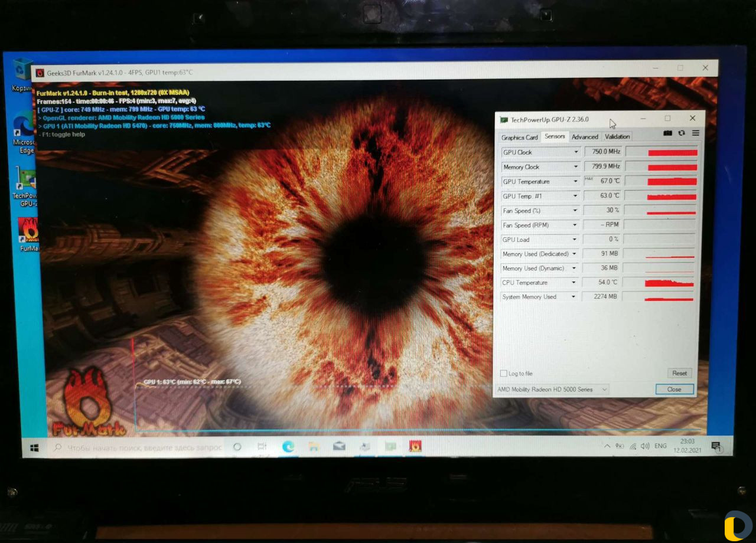Click the Memory Clock history graph

coord(662,167)
